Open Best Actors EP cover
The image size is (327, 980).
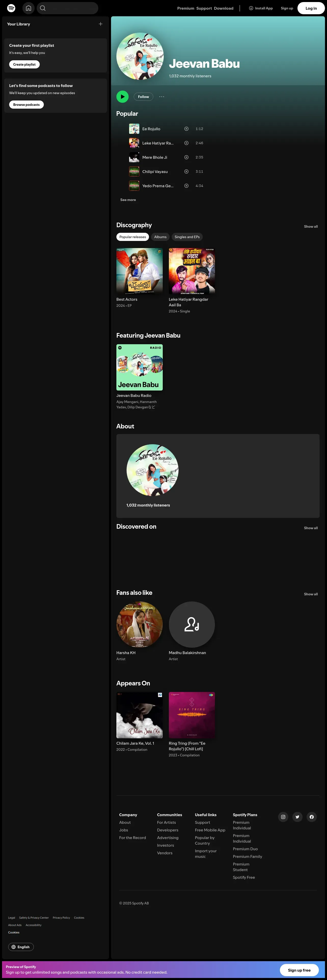(139, 271)
